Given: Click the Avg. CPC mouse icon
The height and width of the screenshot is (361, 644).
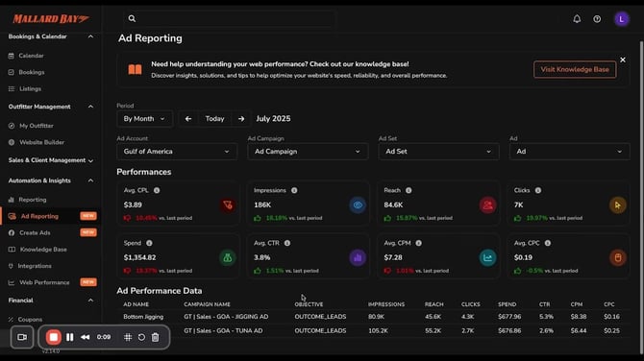Looking at the screenshot, I should (x=617, y=258).
